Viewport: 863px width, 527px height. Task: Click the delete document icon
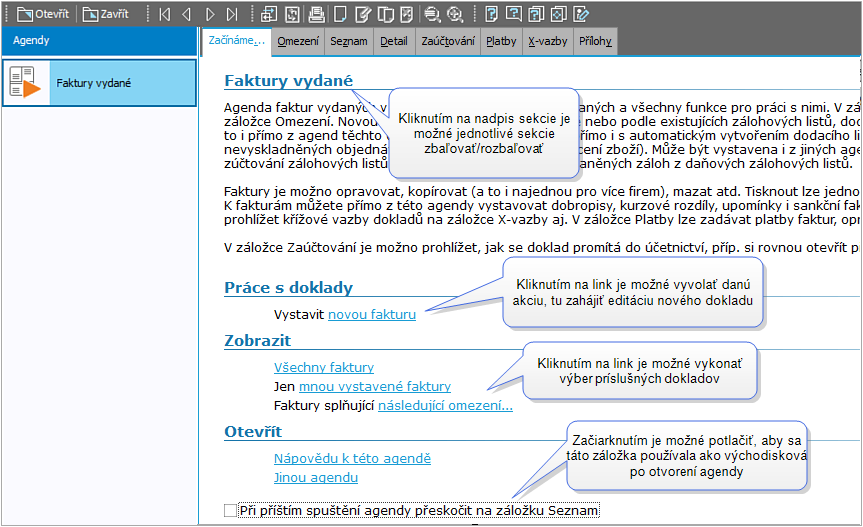407,14
